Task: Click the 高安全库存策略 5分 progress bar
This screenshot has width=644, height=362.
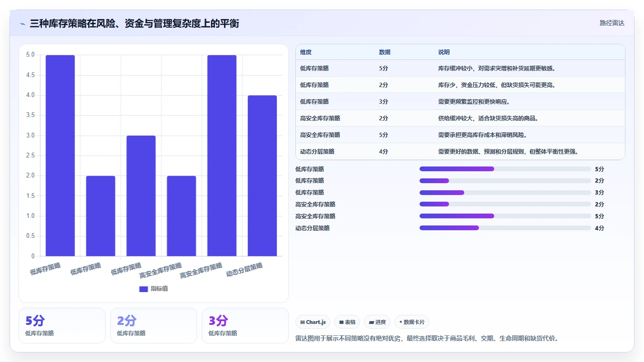Action: 505,216
